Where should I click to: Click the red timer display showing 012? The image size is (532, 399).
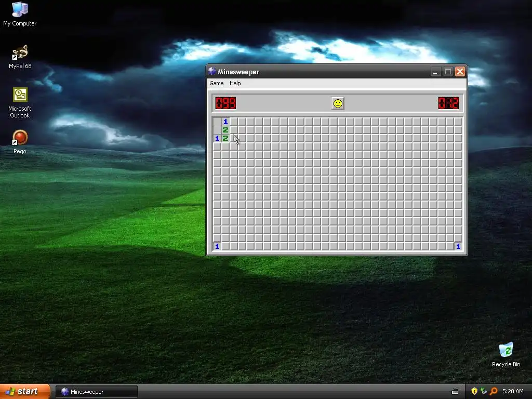click(448, 103)
